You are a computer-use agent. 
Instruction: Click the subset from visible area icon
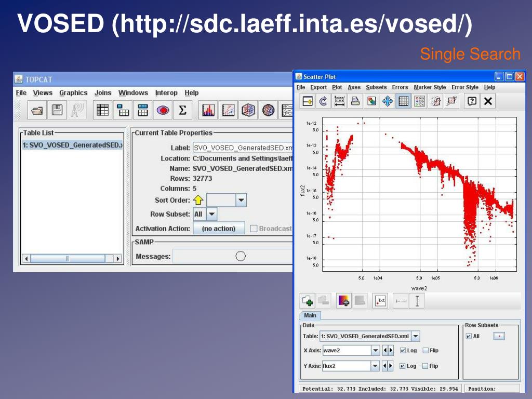(x=451, y=101)
